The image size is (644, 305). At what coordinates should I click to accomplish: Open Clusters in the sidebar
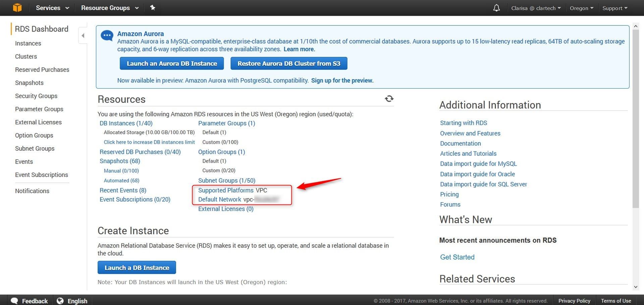click(26, 56)
